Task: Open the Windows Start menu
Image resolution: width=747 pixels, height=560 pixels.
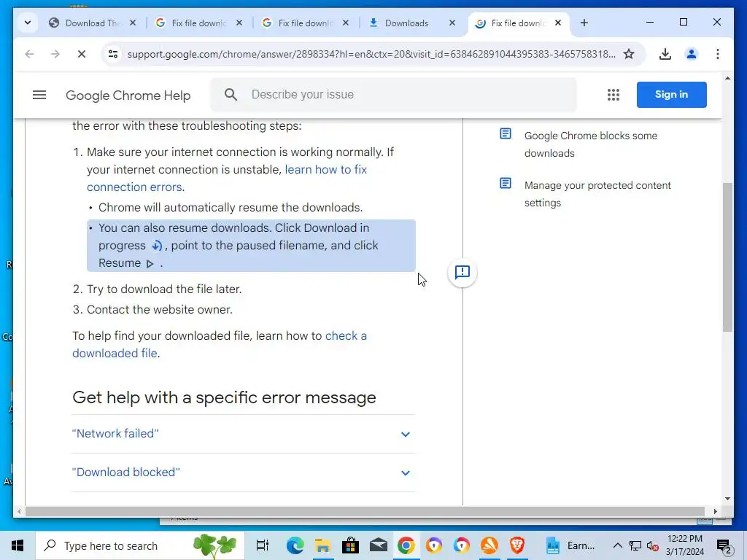Action: pos(18,545)
